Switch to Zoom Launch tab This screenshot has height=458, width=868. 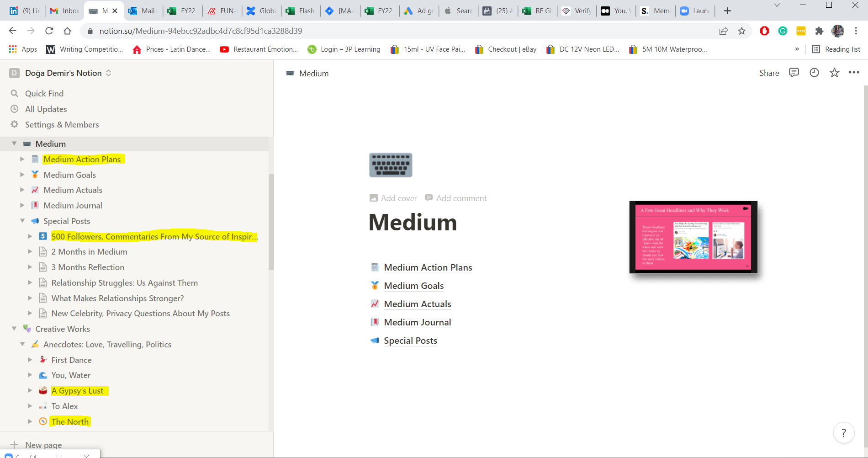[x=695, y=11]
